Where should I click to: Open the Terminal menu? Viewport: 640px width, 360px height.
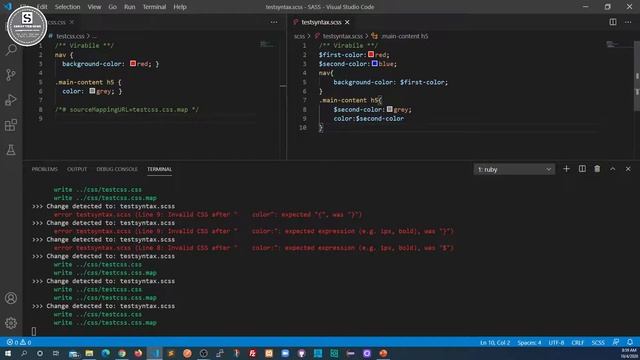154,7
